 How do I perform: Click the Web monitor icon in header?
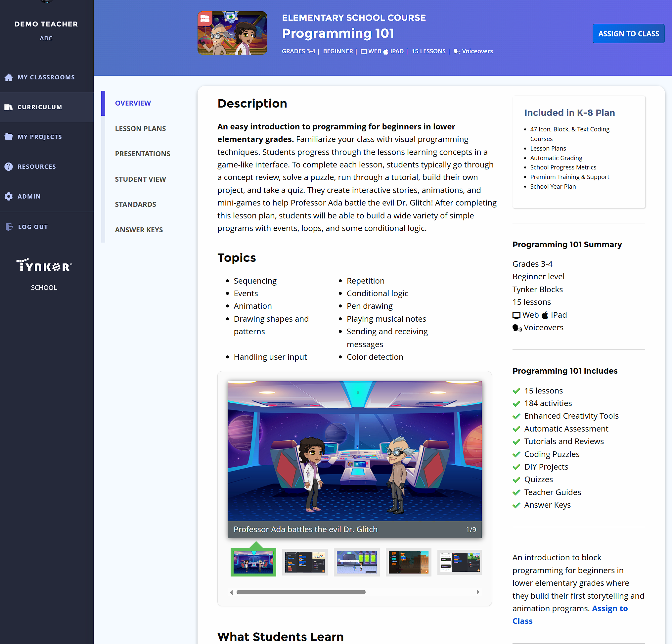tap(364, 51)
